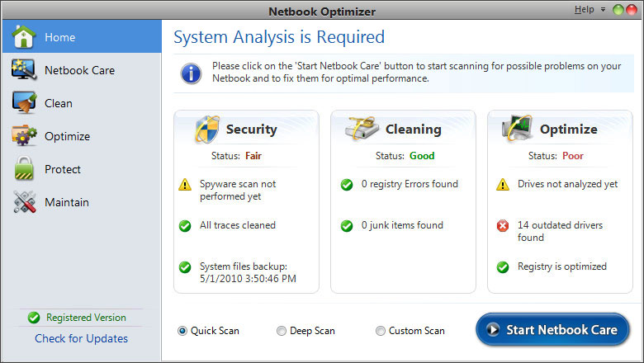Click the 14 outdated drivers found item
This screenshot has height=363, width=644.
click(560, 231)
